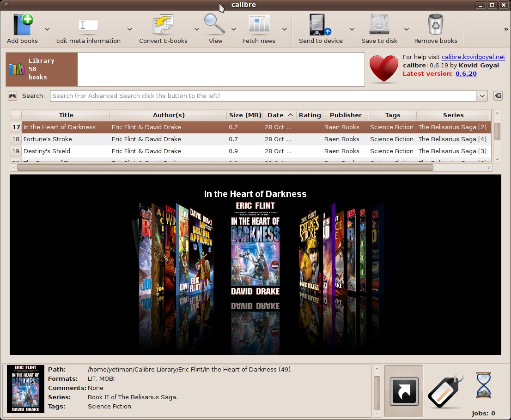The height and width of the screenshot is (420, 511).
Task: Open Edit meta information tool
Action: coord(88,25)
